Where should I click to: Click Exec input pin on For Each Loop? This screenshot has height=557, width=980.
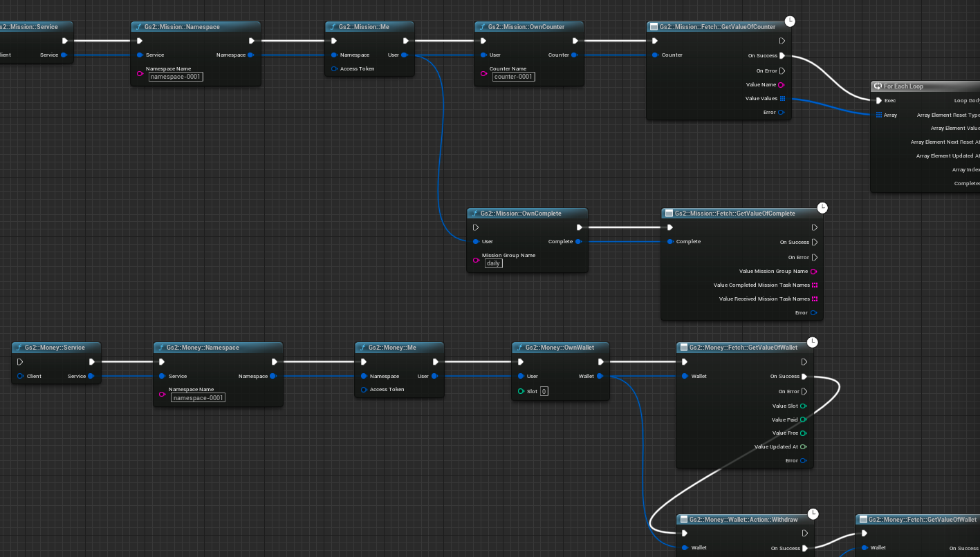pyautogui.click(x=878, y=100)
